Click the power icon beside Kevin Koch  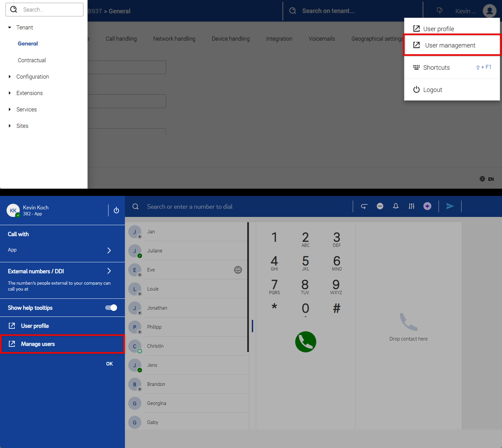(116, 210)
